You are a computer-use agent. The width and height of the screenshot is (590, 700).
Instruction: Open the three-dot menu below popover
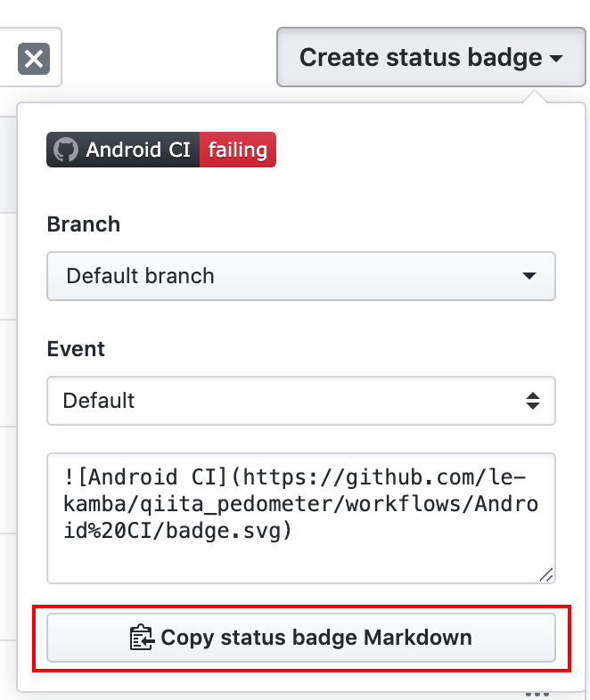(x=537, y=694)
